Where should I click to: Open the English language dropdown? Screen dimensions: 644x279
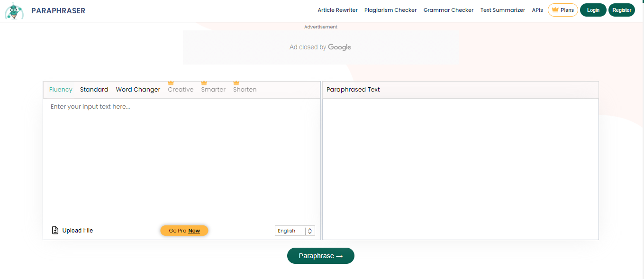pyautogui.click(x=290, y=231)
